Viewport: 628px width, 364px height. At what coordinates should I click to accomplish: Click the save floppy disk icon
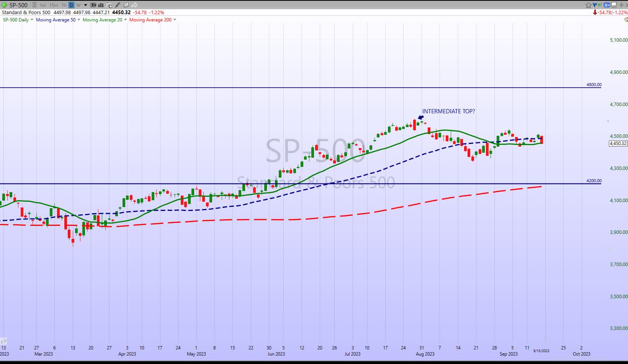(x=614, y=5)
